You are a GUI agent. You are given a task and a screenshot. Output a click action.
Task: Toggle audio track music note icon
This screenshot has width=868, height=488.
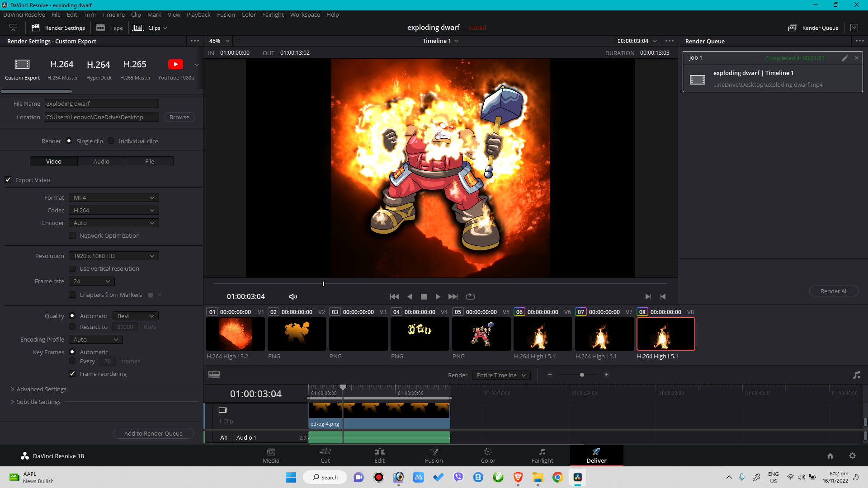pyautogui.click(x=857, y=375)
